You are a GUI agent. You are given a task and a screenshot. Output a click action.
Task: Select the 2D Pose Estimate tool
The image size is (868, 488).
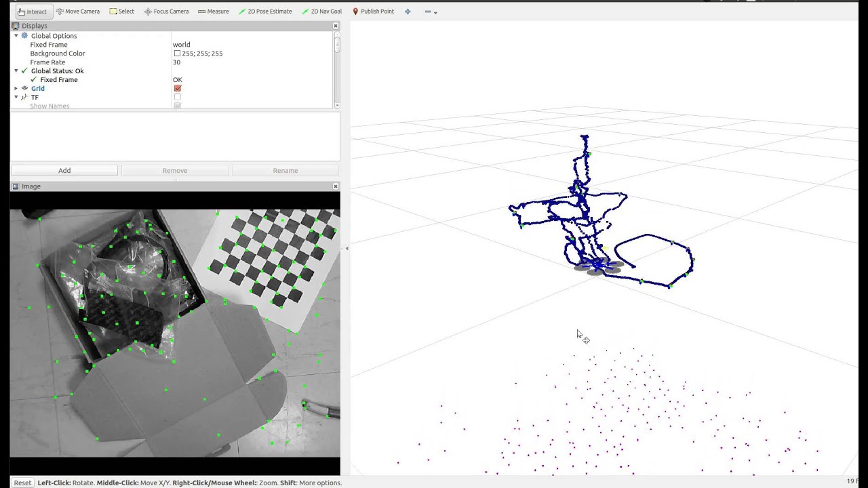pyautogui.click(x=265, y=12)
